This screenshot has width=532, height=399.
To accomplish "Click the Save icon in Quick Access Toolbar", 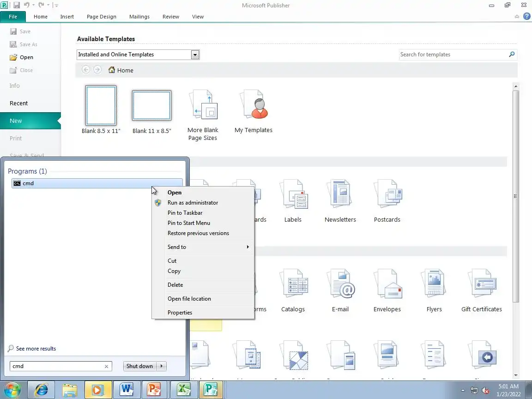I will coord(16,5).
